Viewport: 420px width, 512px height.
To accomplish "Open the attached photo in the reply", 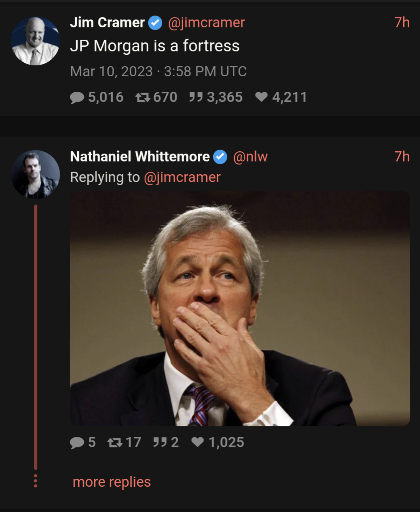I will pos(240,309).
